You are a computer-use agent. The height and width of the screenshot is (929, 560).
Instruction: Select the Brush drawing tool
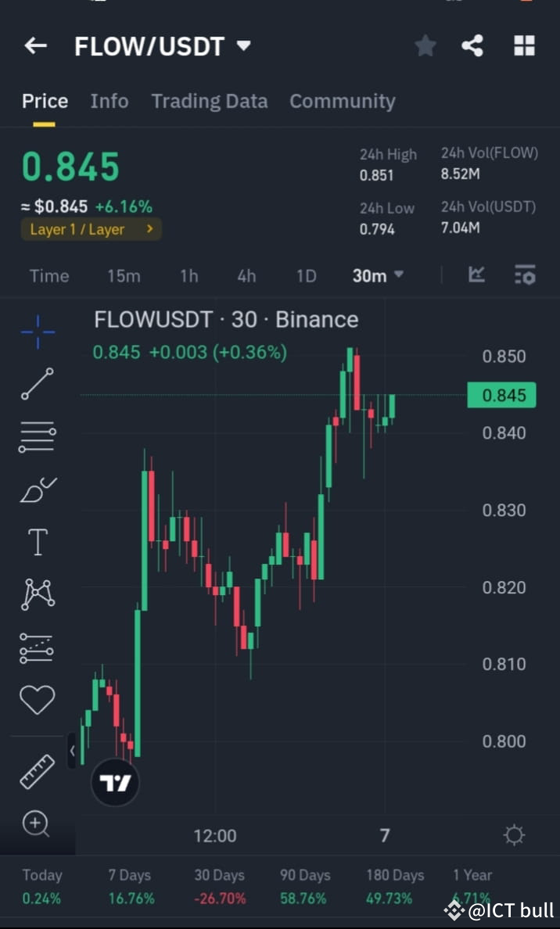[37, 489]
